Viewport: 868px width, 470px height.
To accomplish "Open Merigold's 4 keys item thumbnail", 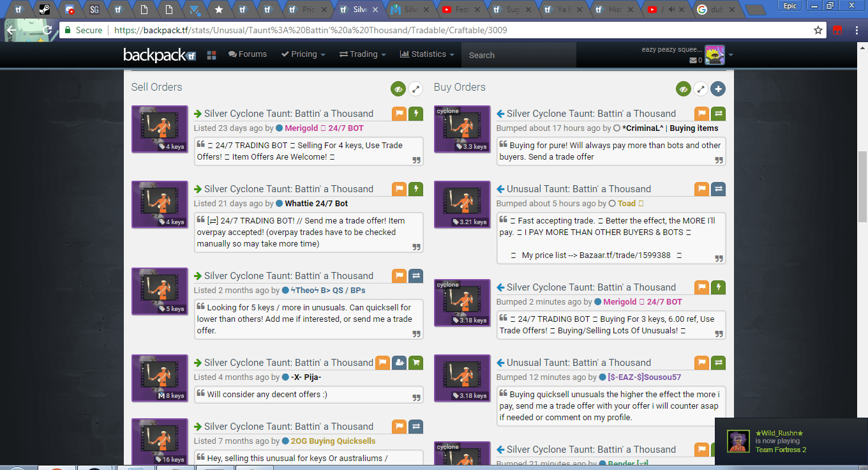I will click(x=160, y=129).
